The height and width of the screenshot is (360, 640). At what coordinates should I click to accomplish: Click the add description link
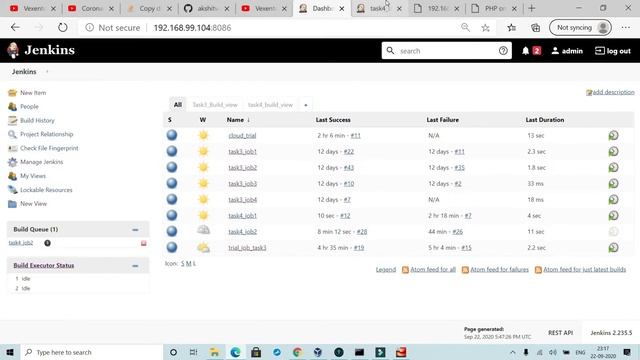coord(613,92)
